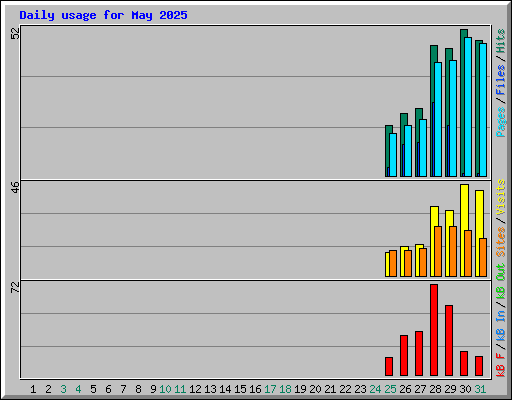Select weekend day '25' label
Image resolution: width=512 pixels, height=400 pixels.
pyautogui.click(x=390, y=389)
